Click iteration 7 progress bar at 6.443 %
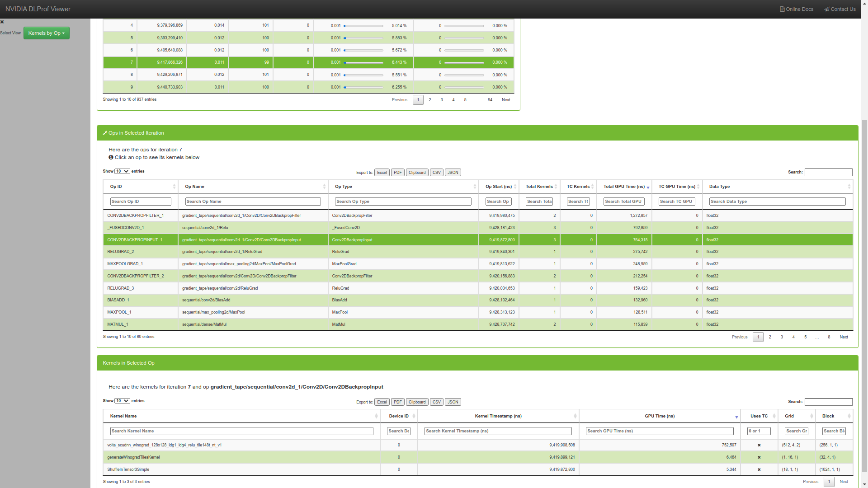Screen dimensions: 868x488 click(363, 63)
